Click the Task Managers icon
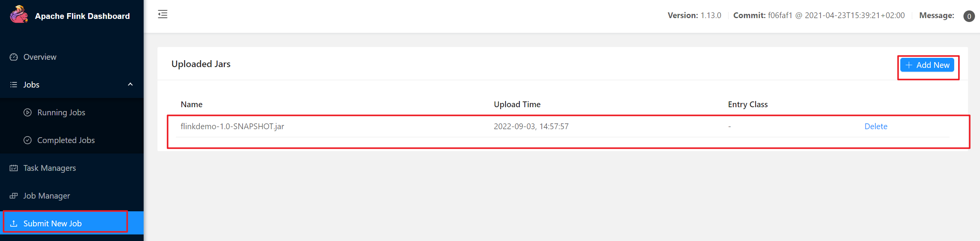Image resolution: width=980 pixels, height=241 pixels. coord(14,168)
